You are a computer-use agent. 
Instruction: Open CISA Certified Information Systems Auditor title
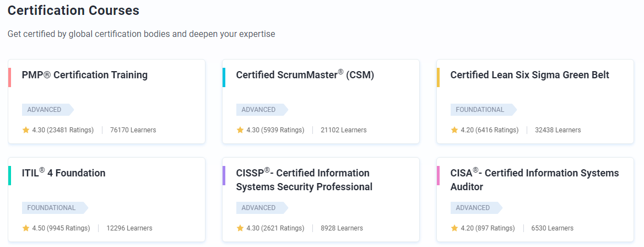click(534, 180)
